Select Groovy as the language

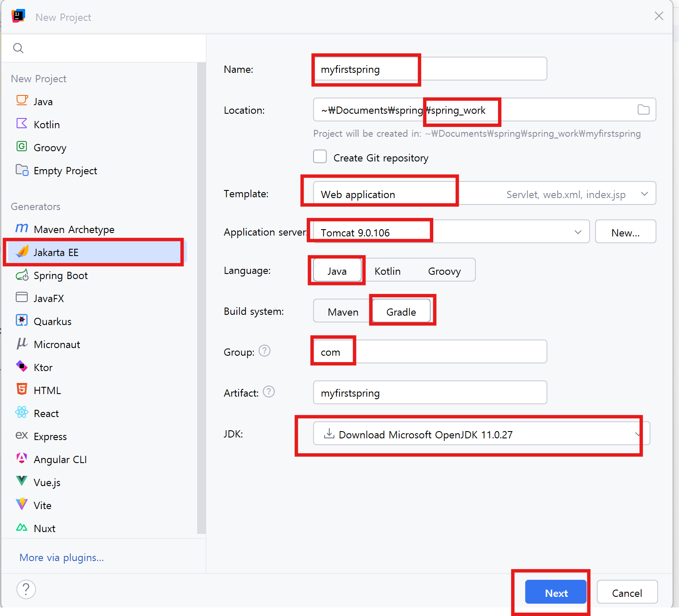[444, 271]
